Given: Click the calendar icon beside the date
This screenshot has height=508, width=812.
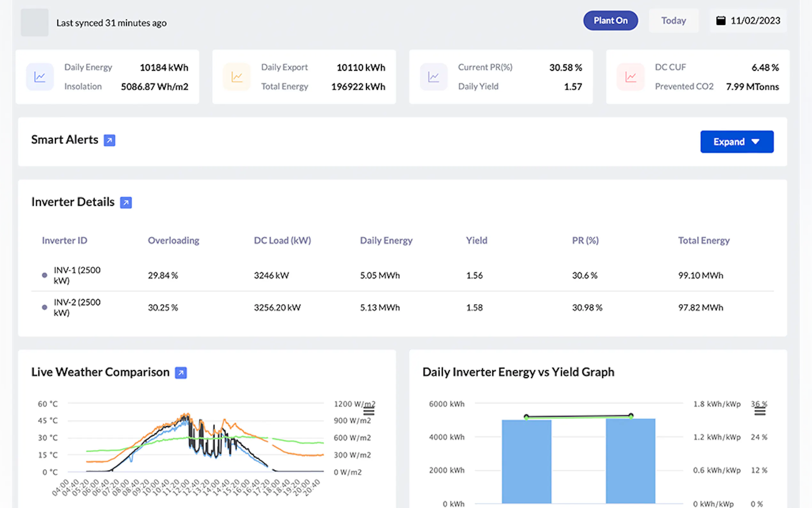Looking at the screenshot, I should click(x=720, y=21).
